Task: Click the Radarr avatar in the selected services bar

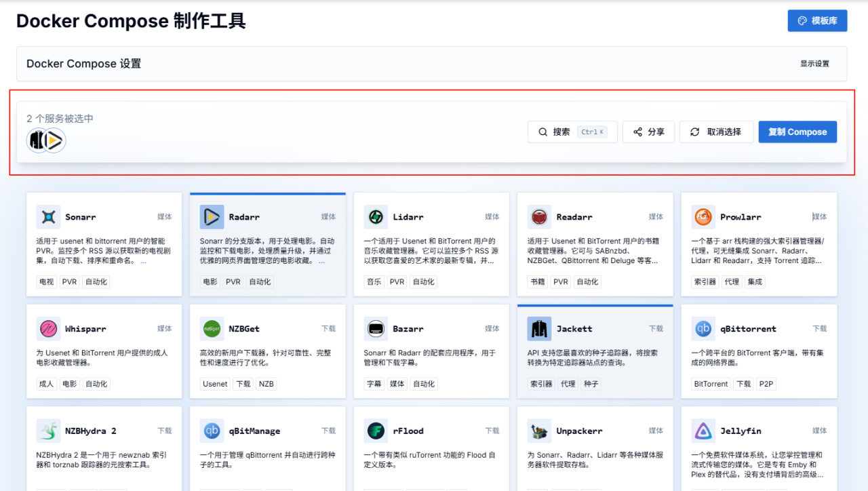Action: [54, 140]
